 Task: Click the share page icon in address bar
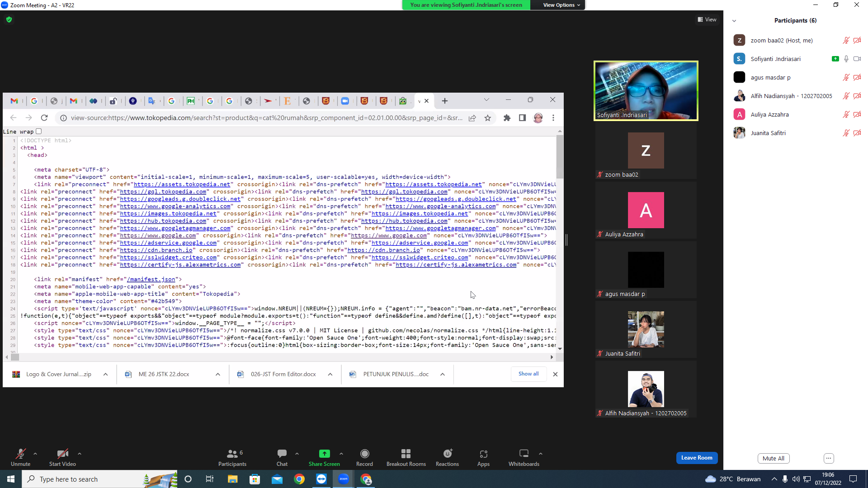coord(472,118)
